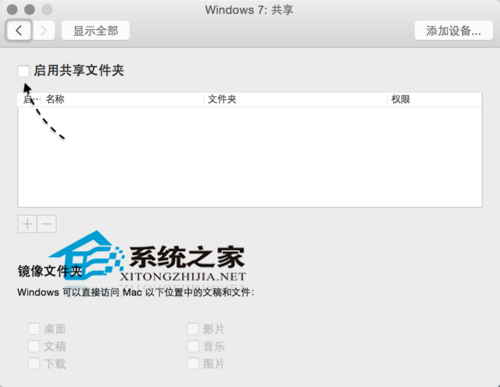500x387 pixels.
Task: Click the minus button to remove folder
Action: [x=47, y=224]
